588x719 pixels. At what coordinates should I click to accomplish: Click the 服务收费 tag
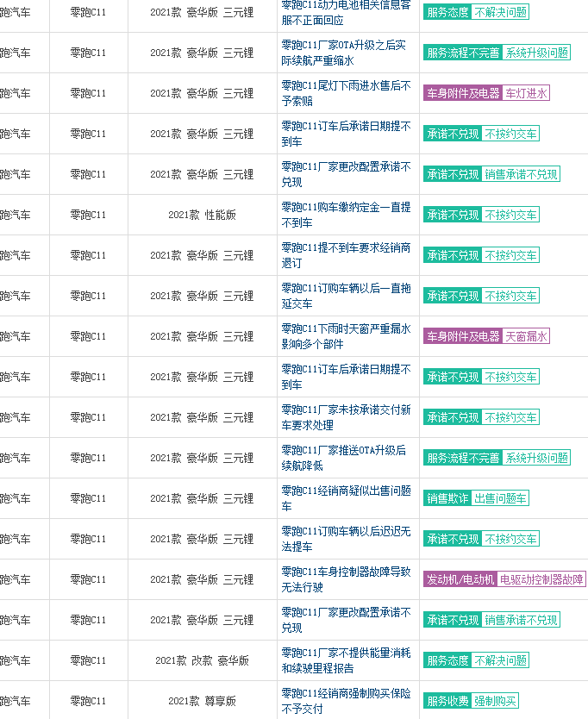coord(447,701)
